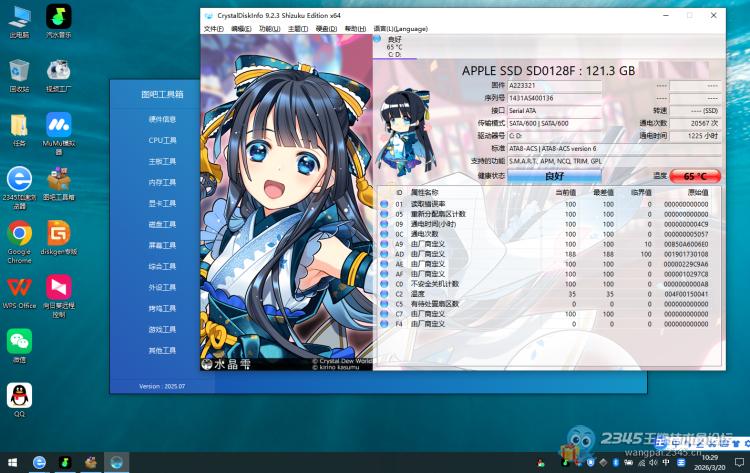Open the WeChat (微信) desktop icon
Screen dimensions: 750x473
[19, 341]
